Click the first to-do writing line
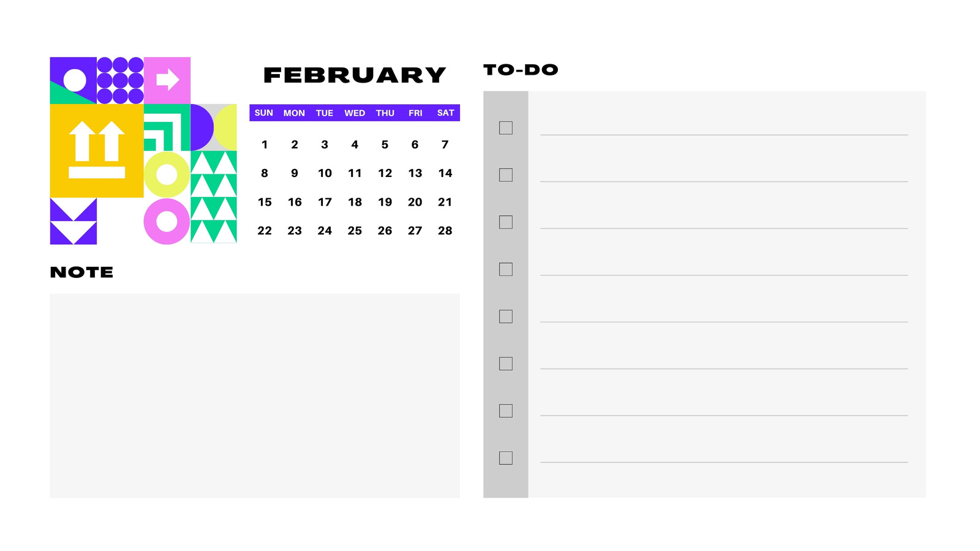The height and width of the screenshot is (551, 980). (x=724, y=135)
